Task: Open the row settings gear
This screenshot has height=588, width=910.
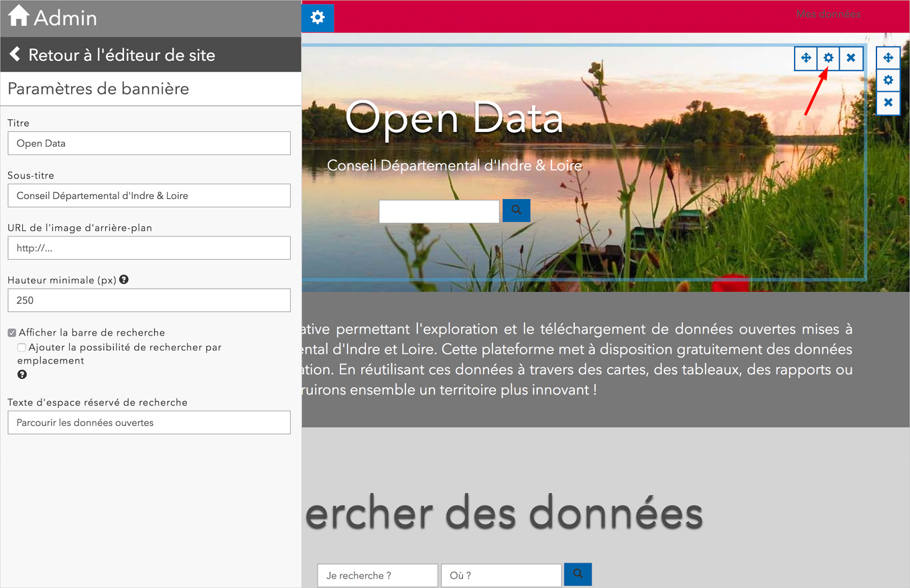Action: pyautogui.click(x=888, y=80)
